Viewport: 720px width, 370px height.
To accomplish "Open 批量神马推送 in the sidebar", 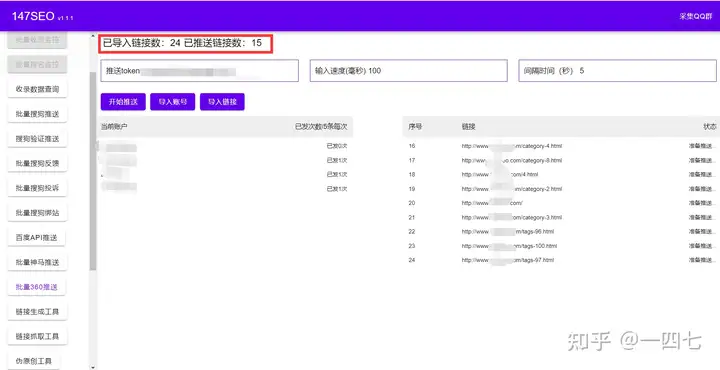I will point(37,262).
